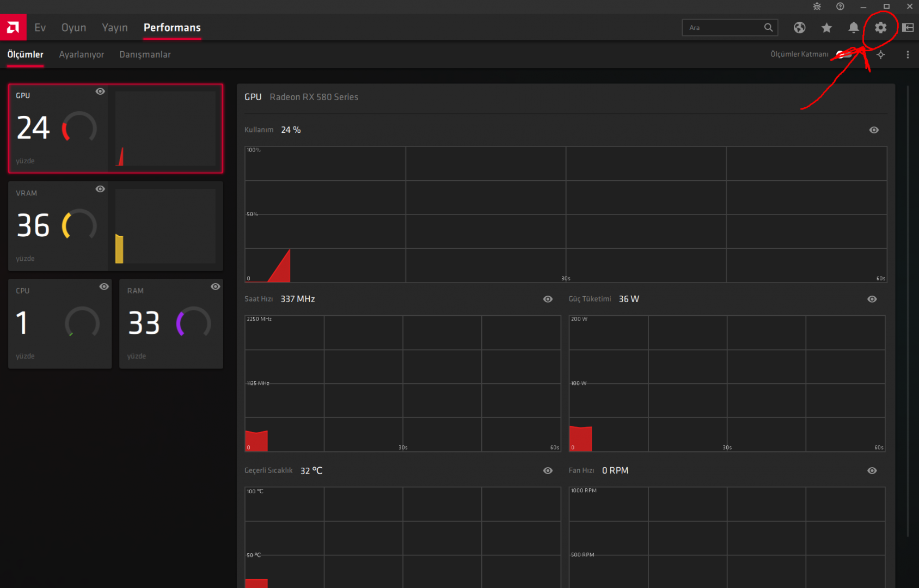Click the search magnifier icon
This screenshot has height=588, width=919.
click(x=768, y=27)
